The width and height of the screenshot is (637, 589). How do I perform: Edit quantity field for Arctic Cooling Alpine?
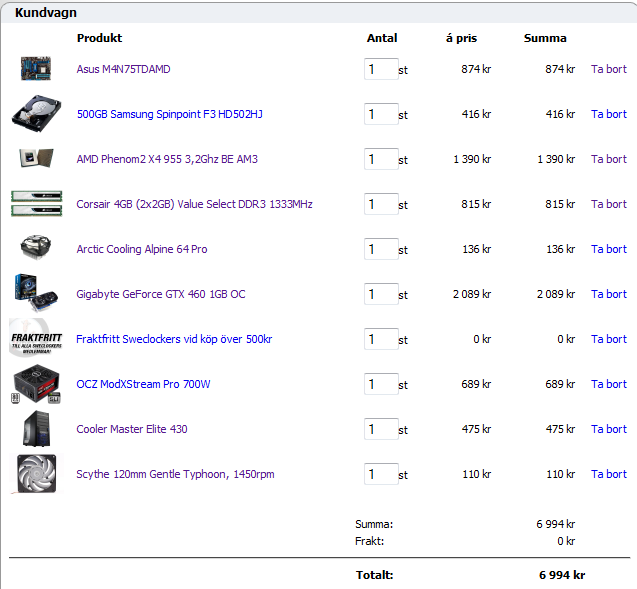pyautogui.click(x=380, y=249)
